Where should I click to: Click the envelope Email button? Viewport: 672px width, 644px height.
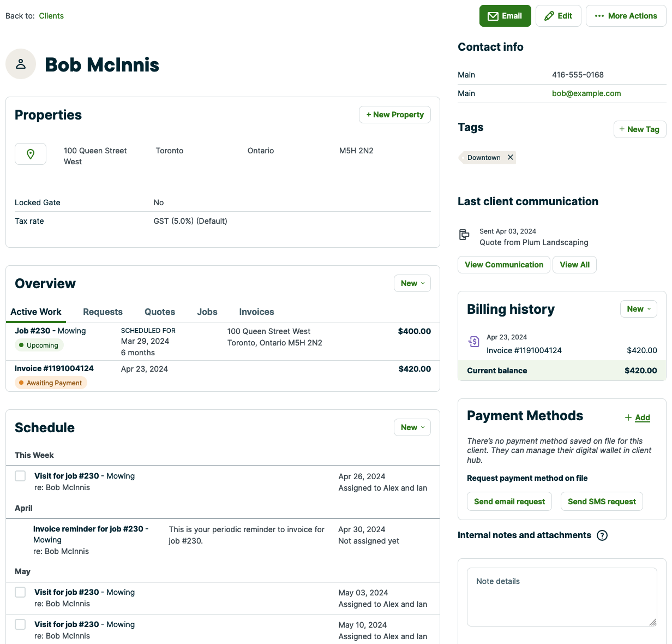pyautogui.click(x=505, y=16)
